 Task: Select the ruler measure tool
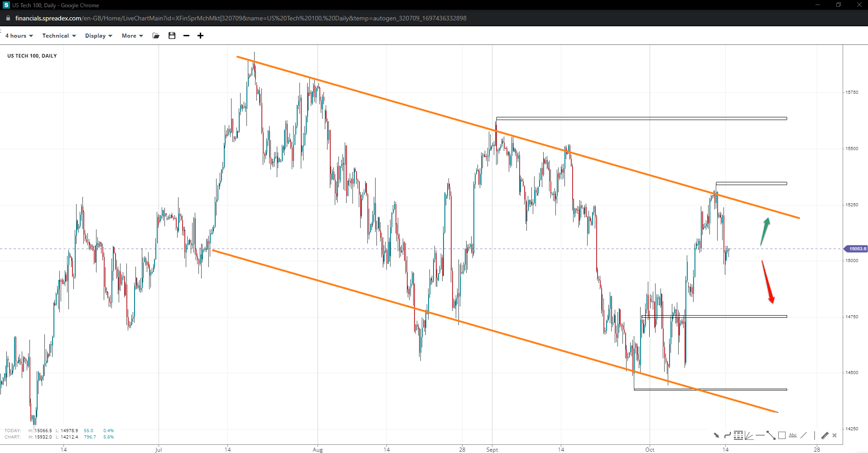(x=825, y=435)
